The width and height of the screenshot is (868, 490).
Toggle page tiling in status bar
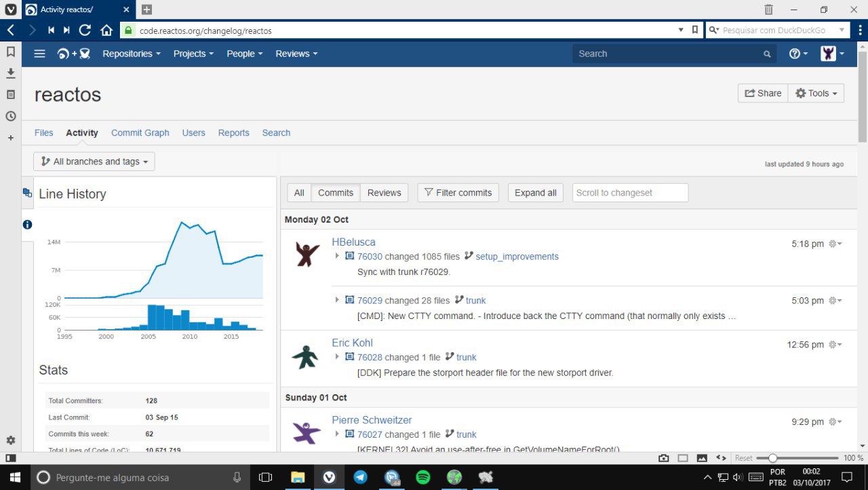(x=683, y=458)
